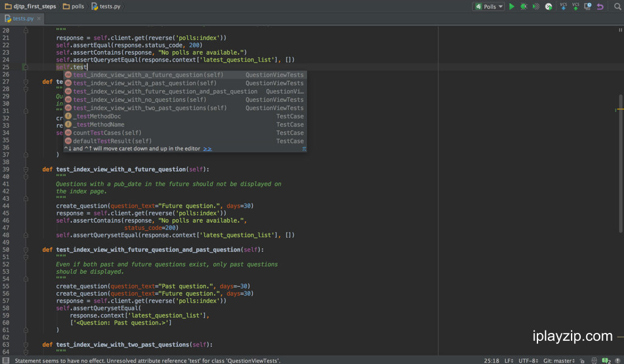Click the grey alert icon at the end of the status bar
Screen dimensions: 624x364
click(x=618, y=361)
